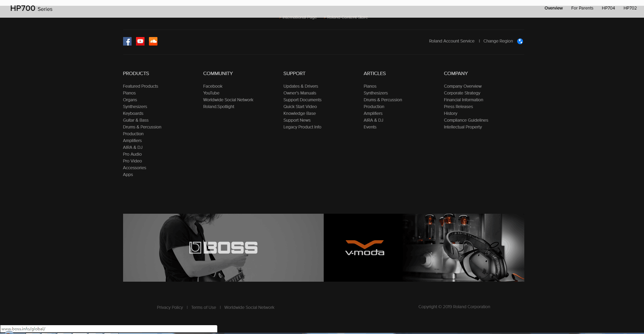Click the HP700 Series title
Screen dimensions: 644x334
31,8
